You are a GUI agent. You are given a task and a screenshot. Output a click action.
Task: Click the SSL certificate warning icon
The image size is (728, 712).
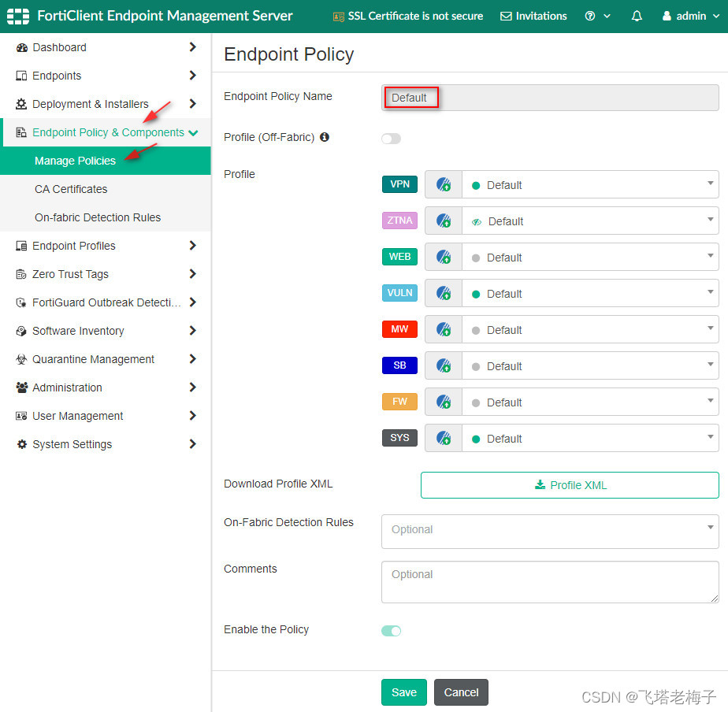339,17
